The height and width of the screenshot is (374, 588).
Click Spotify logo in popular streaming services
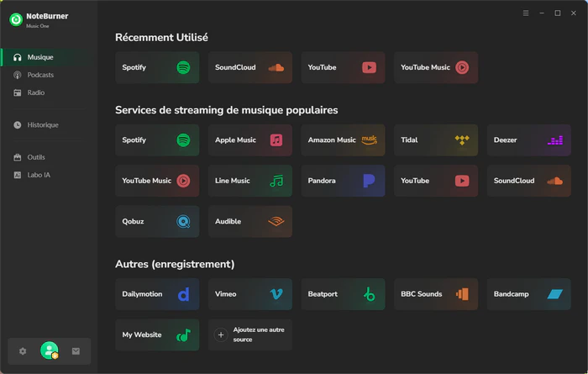point(183,140)
